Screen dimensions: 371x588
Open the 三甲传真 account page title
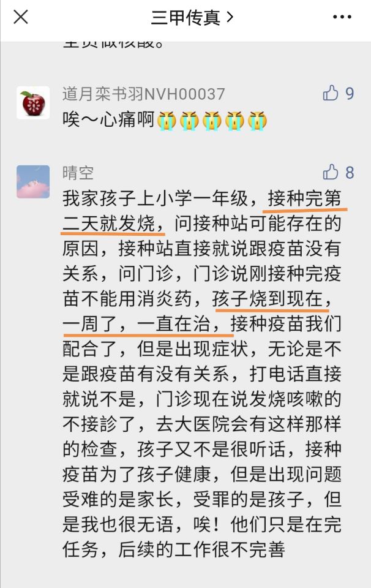[x=185, y=17]
